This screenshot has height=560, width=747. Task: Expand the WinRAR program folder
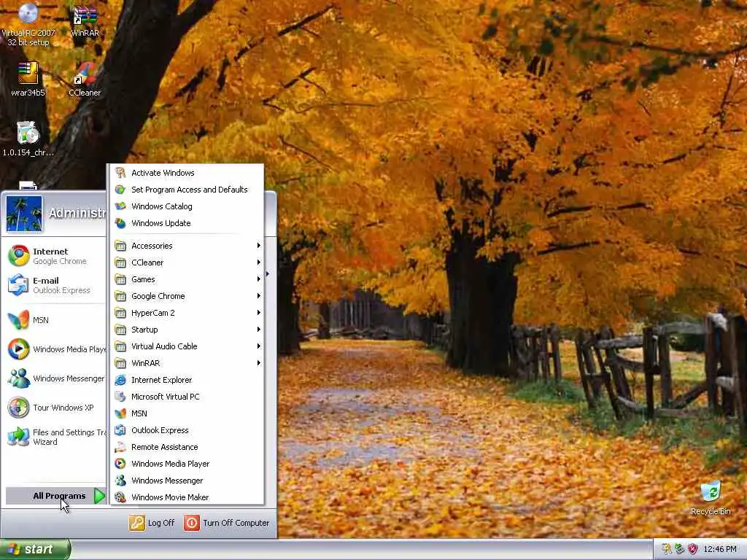click(187, 363)
